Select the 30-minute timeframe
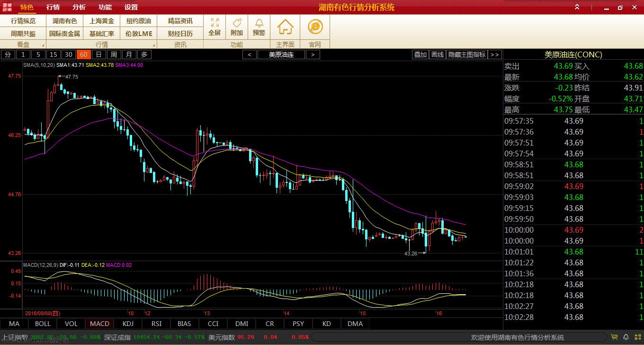The width and height of the screenshot is (644, 345). 69,54
